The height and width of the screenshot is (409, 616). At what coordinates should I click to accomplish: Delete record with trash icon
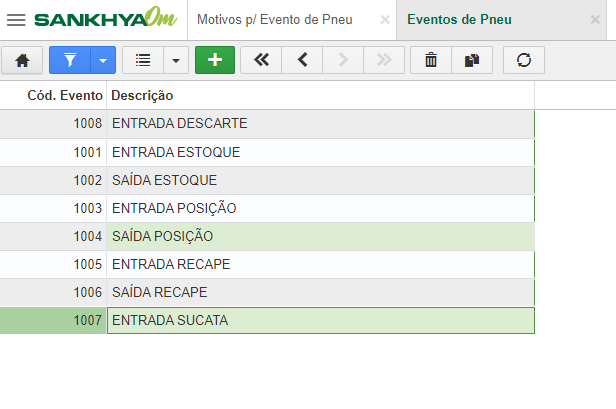click(431, 60)
